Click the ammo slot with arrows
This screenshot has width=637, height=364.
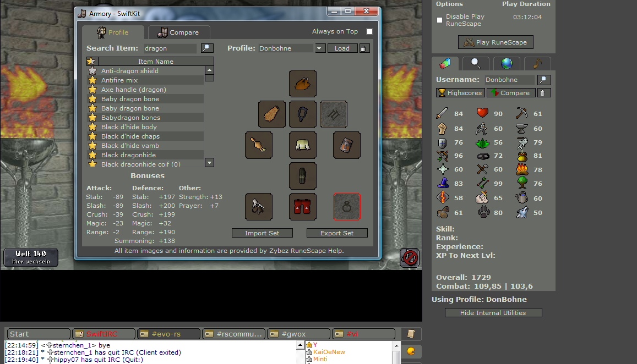pyautogui.click(x=333, y=114)
